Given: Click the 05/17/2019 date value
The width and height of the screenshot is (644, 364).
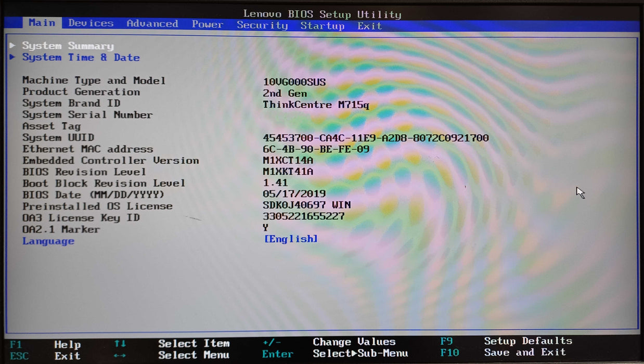Looking at the screenshot, I should [294, 194].
